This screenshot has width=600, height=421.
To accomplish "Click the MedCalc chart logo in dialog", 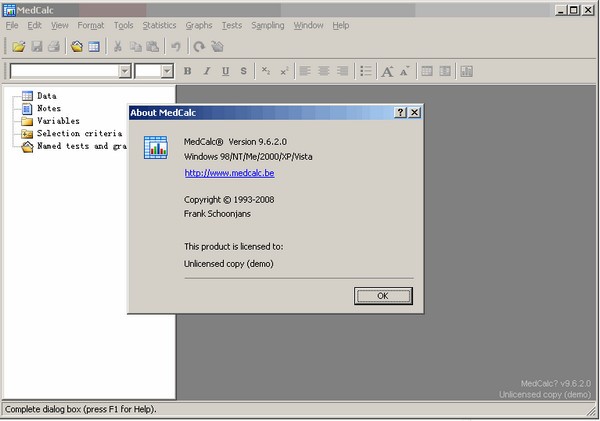I will click(155, 149).
